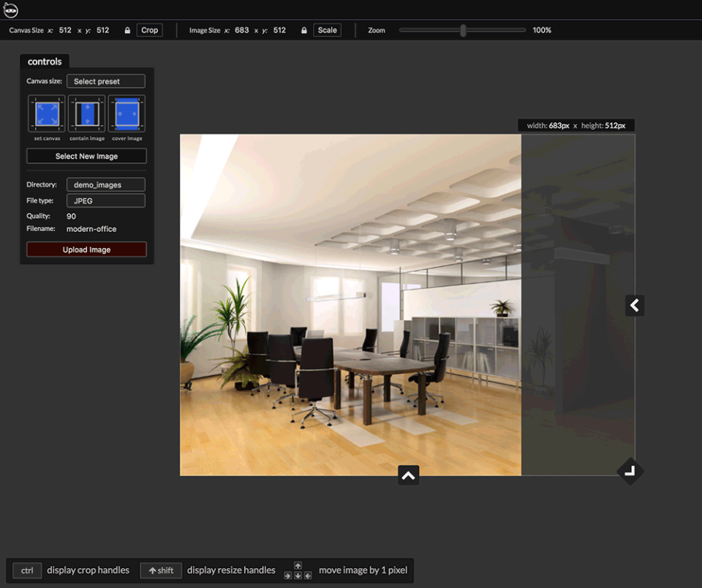
Task: Click the up arrow handle below image
Action: tap(408, 475)
